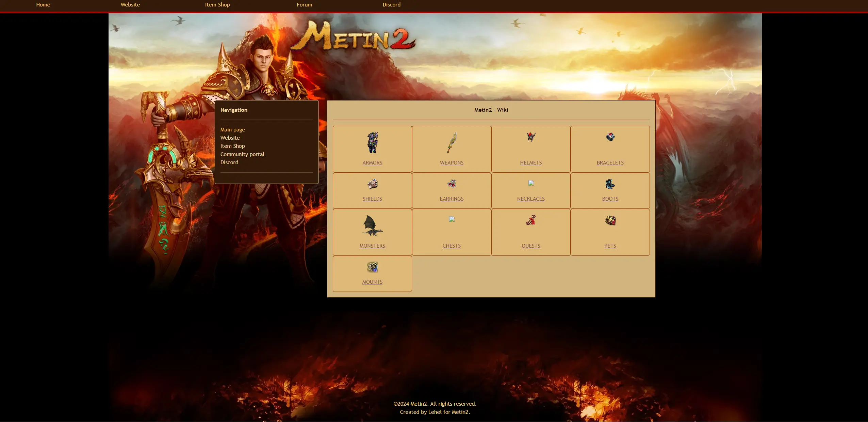This screenshot has height=422, width=868.
Task: Click Main page in Navigation sidebar
Action: tap(232, 130)
